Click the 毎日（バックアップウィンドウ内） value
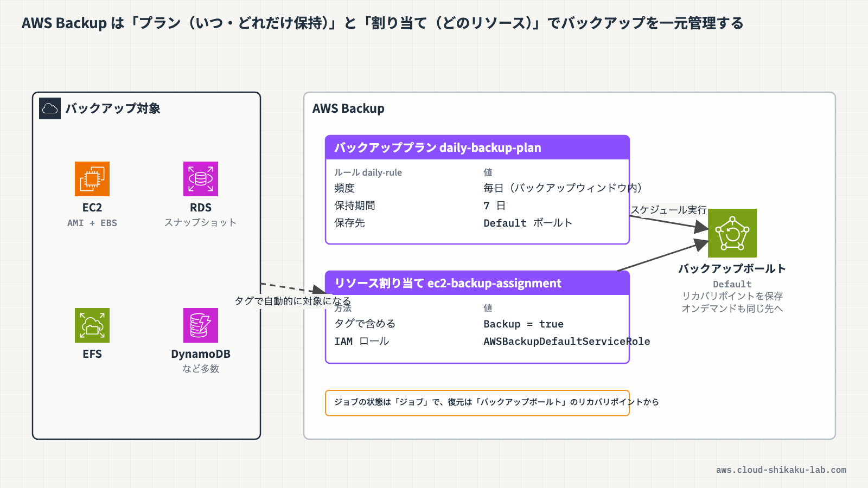 (563, 188)
